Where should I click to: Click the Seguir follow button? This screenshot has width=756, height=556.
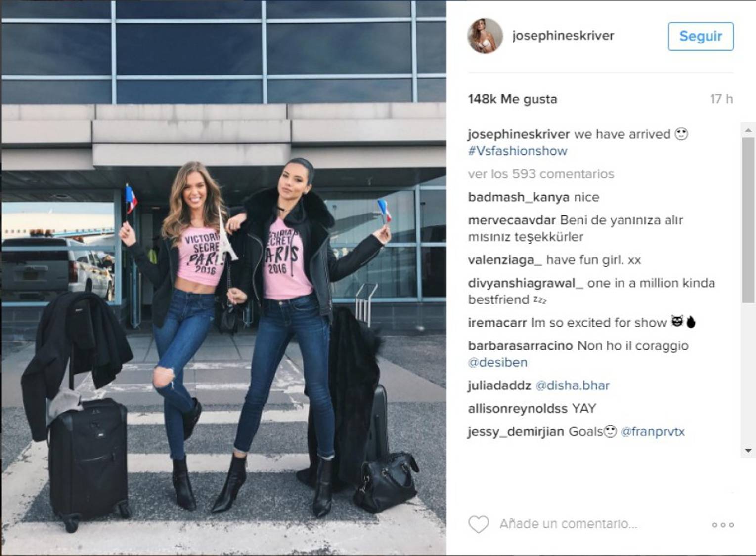(701, 36)
